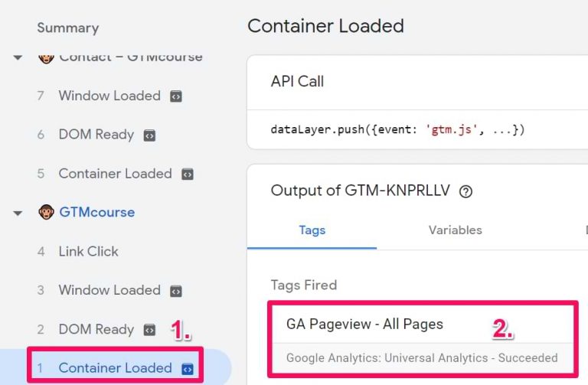Select event 7 Window Loaded

click(109, 96)
